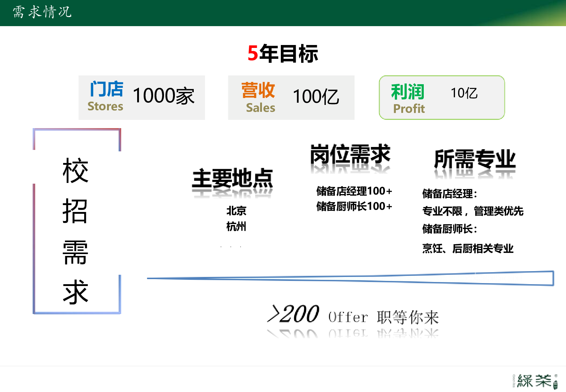
Task: Select the 杭州 location text
Action: click(236, 226)
